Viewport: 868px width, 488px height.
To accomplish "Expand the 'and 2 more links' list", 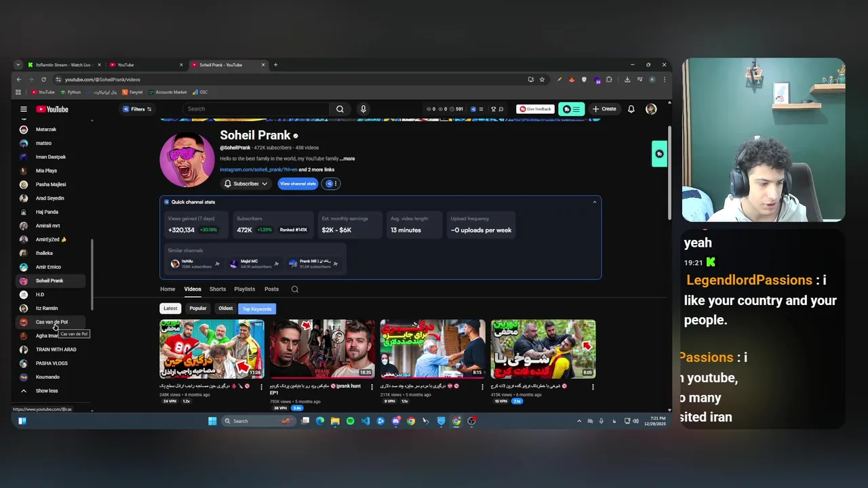I will point(317,169).
